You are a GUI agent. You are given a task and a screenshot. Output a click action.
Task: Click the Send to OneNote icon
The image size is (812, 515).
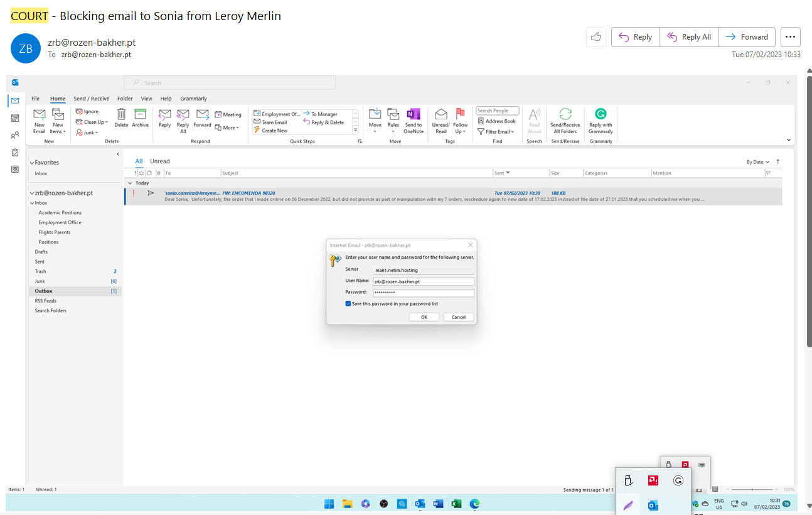tap(414, 121)
